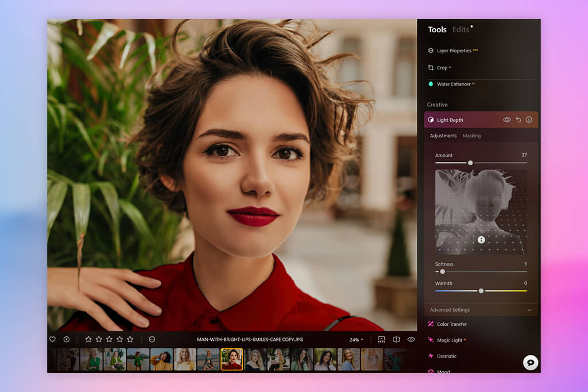The image size is (588, 392).
Task: Toggle the bottom-bar eye preview icon
Action: click(x=411, y=339)
